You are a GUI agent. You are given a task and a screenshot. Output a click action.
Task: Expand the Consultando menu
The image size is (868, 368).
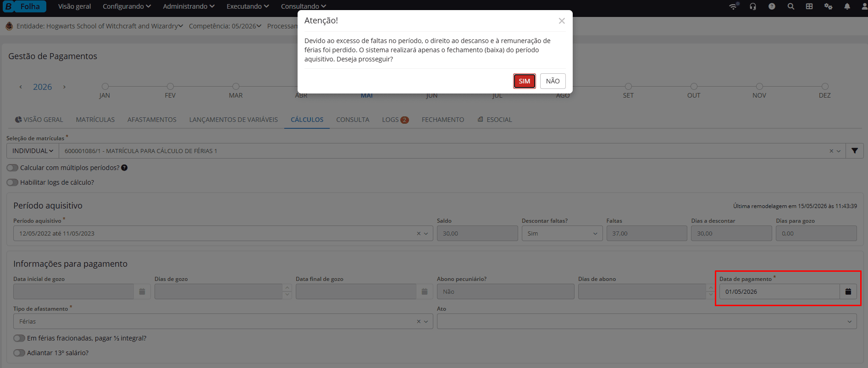(x=303, y=6)
